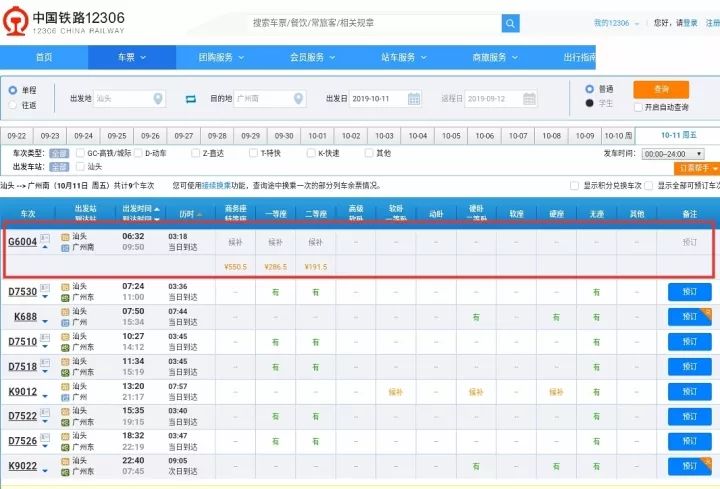Open departure time range dropdown
This screenshot has width=720, height=489.
[x=673, y=154]
